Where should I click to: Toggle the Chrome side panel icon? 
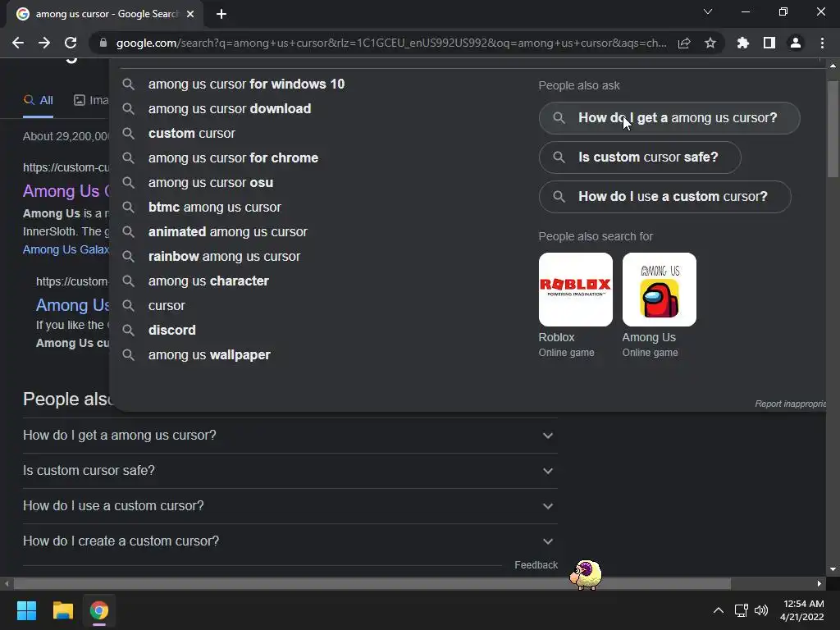coord(769,43)
